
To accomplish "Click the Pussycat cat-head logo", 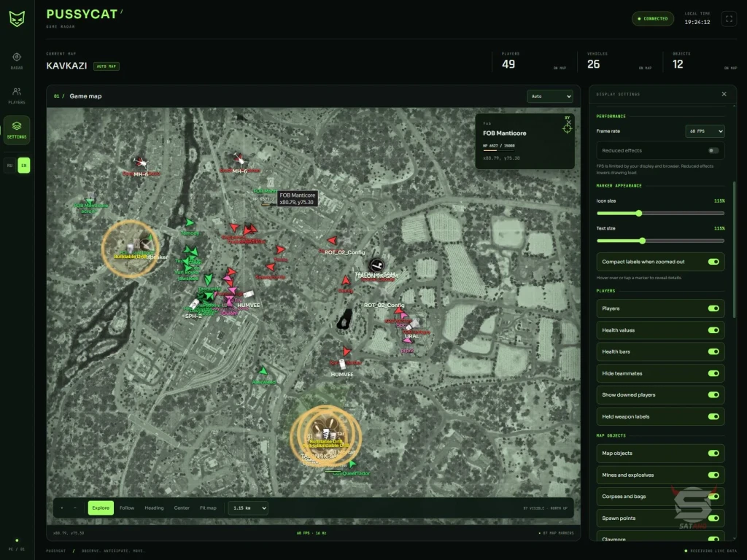I will tap(17, 19).
